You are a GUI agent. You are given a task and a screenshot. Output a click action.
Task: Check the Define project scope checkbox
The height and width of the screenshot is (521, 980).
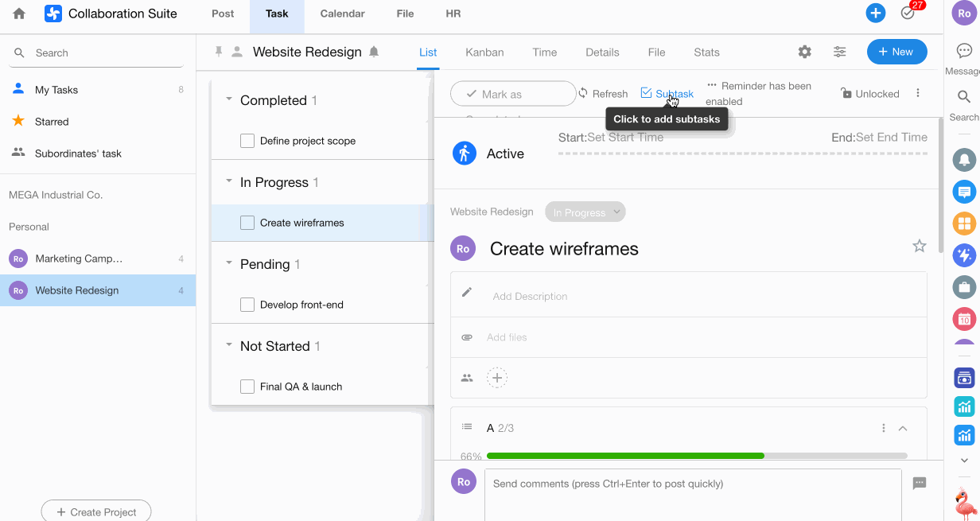click(247, 141)
